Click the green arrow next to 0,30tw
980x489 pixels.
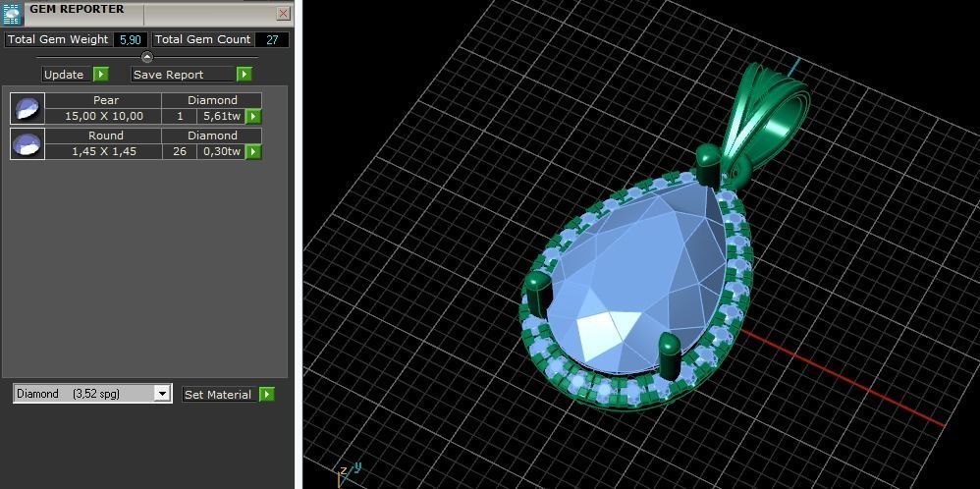[x=253, y=151]
